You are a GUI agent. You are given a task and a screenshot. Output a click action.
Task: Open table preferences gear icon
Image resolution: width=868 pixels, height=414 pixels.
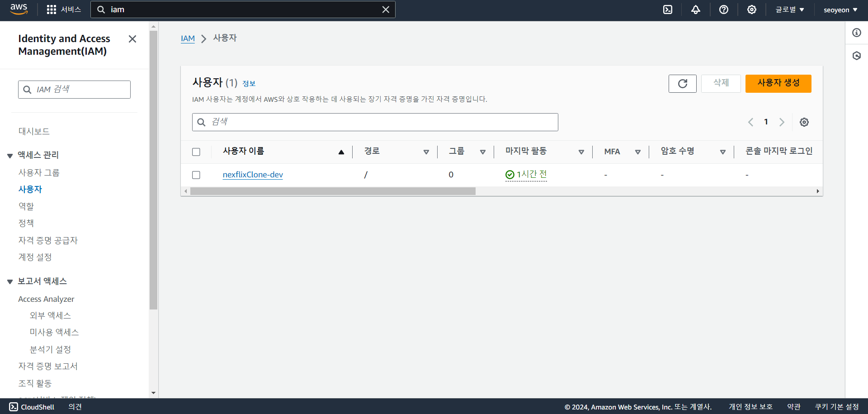804,122
